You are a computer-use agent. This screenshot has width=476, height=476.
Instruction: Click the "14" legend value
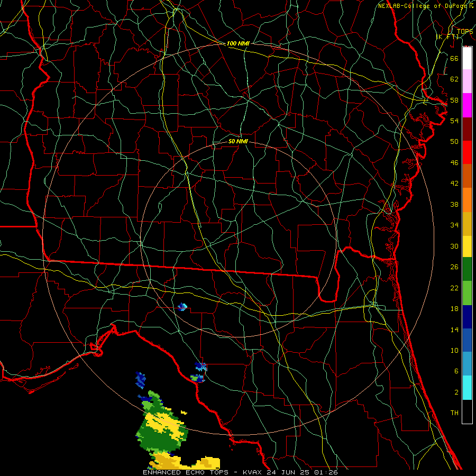[x=454, y=329]
